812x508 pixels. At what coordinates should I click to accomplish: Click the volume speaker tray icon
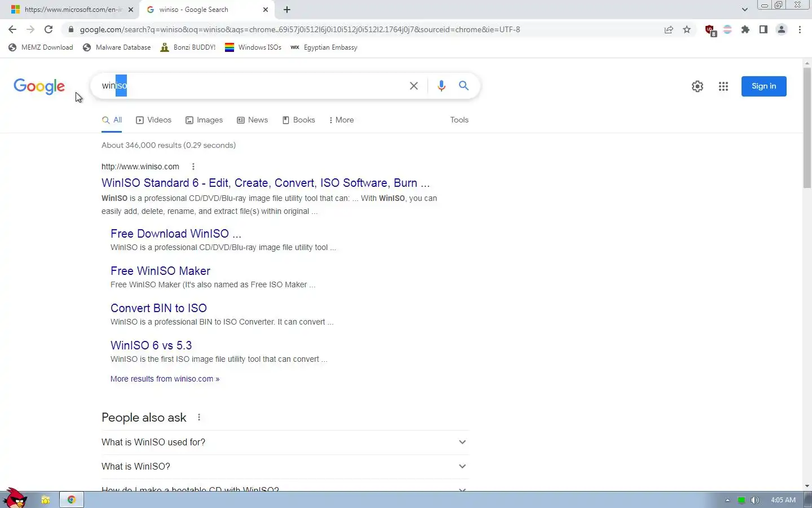755,500
